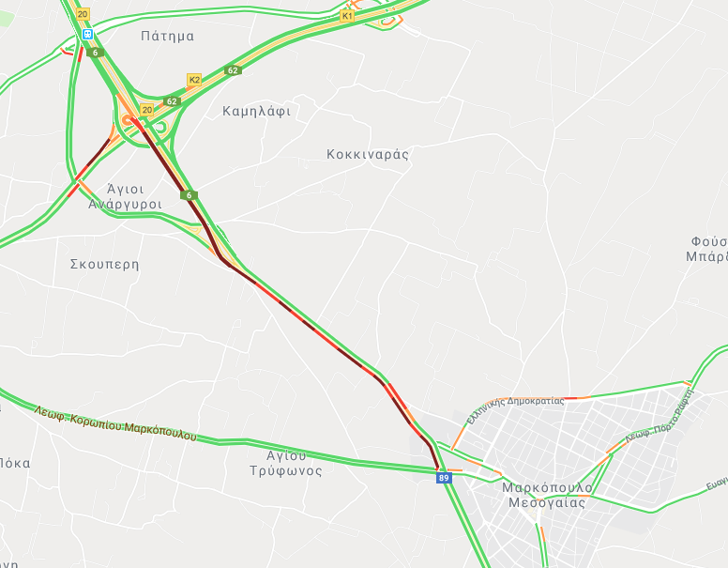Click the green 62 shield beside the interchange 20 shield
The width and height of the screenshot is (728, 568).
point(172,101)
